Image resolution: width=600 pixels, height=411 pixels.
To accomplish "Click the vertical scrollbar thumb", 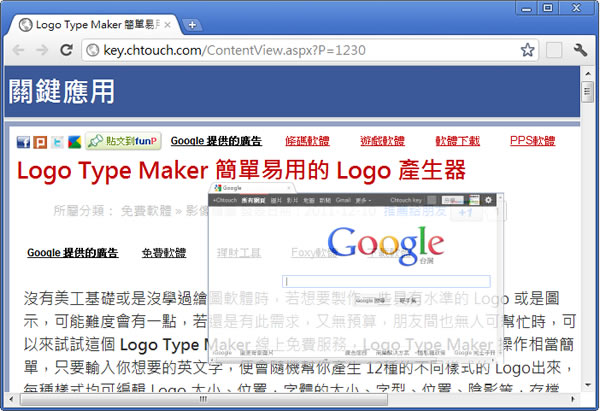I will tap(587, 92).
